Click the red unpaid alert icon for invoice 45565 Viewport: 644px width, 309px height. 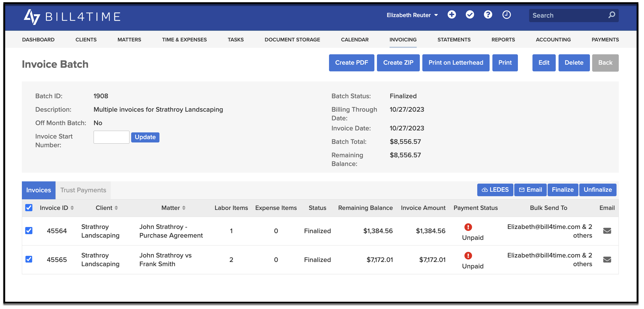(468, 256)
